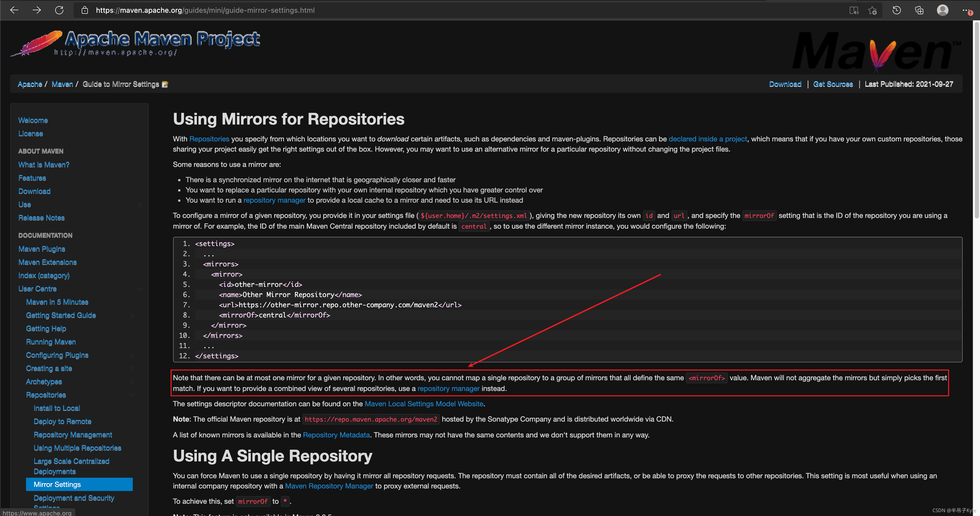
Task: Open Maven Local Settings Model Website link
Action: 424,404
